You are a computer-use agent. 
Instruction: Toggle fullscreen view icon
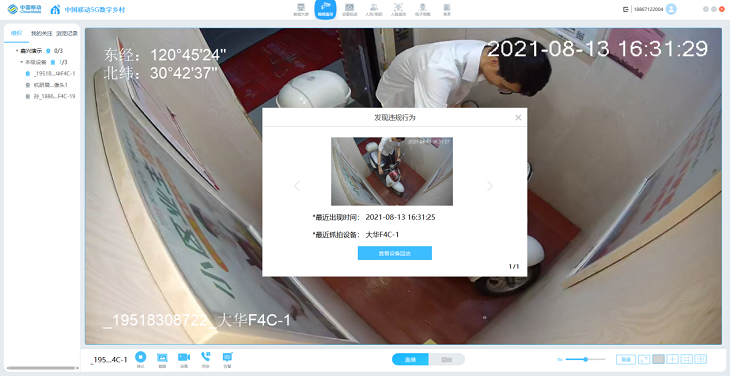click(x=644, y=359)
